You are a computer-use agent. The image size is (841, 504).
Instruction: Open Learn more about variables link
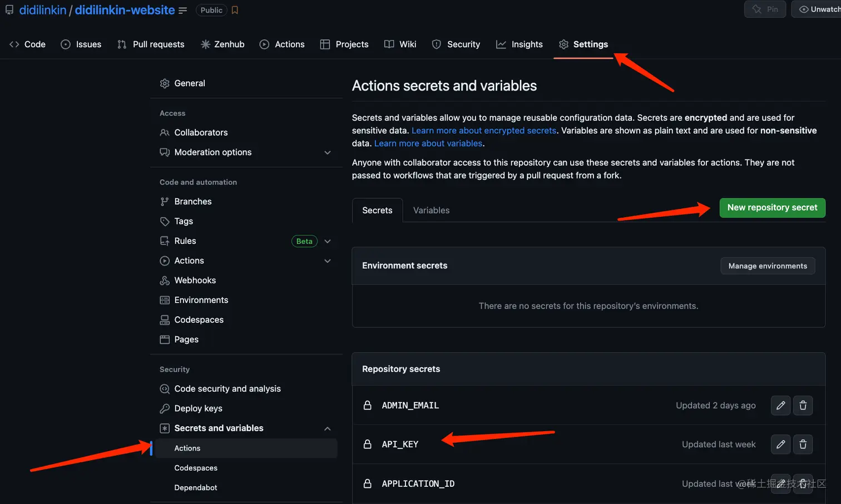click(x=428, y=143)
